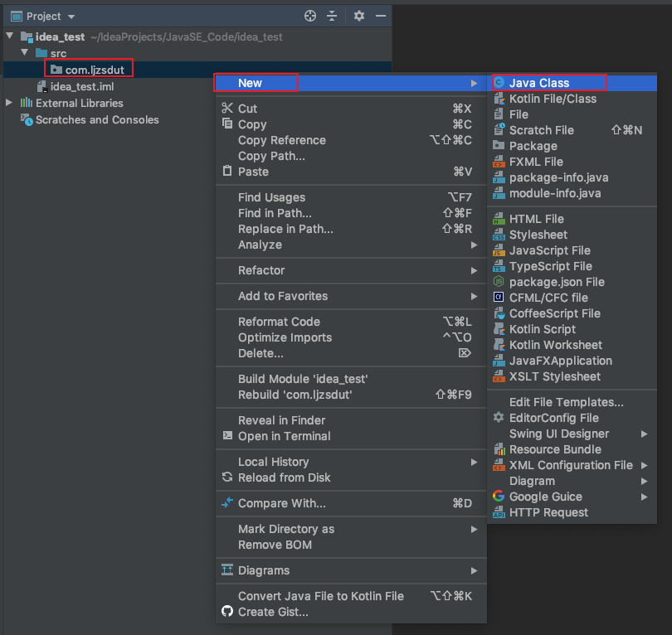Click the Scratch File icon

point(499,130)
